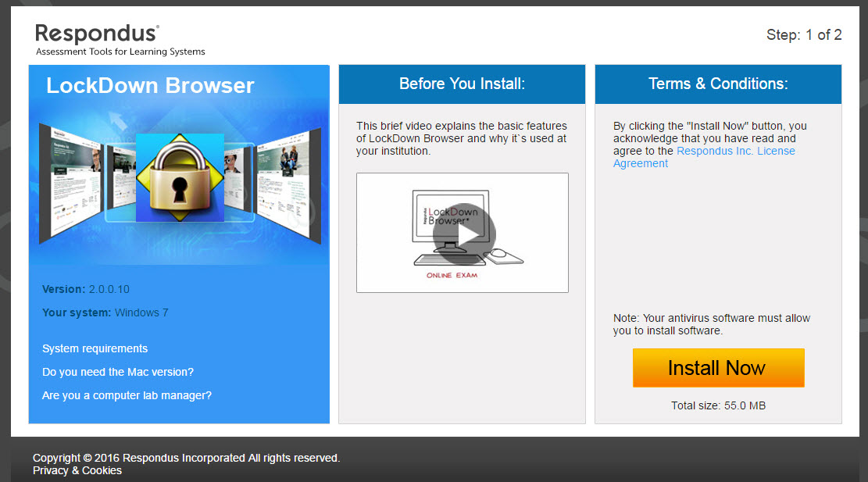
Task: Click 'Do you need the Mac version?'
Action: 118,372
